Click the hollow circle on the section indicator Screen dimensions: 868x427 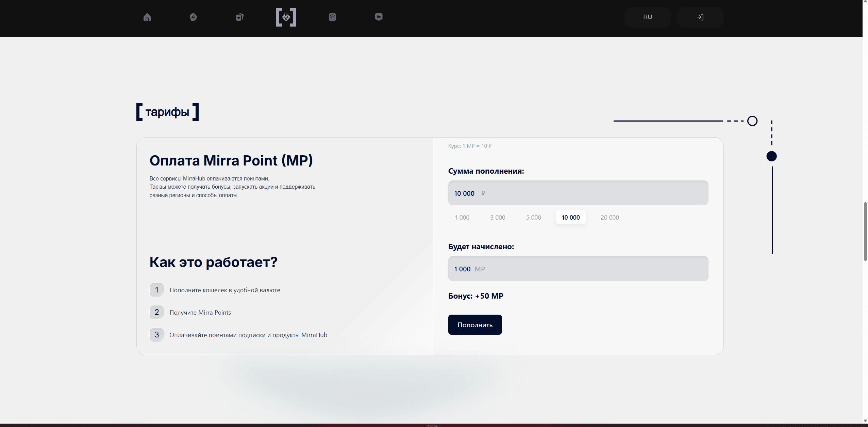point(752,121)
